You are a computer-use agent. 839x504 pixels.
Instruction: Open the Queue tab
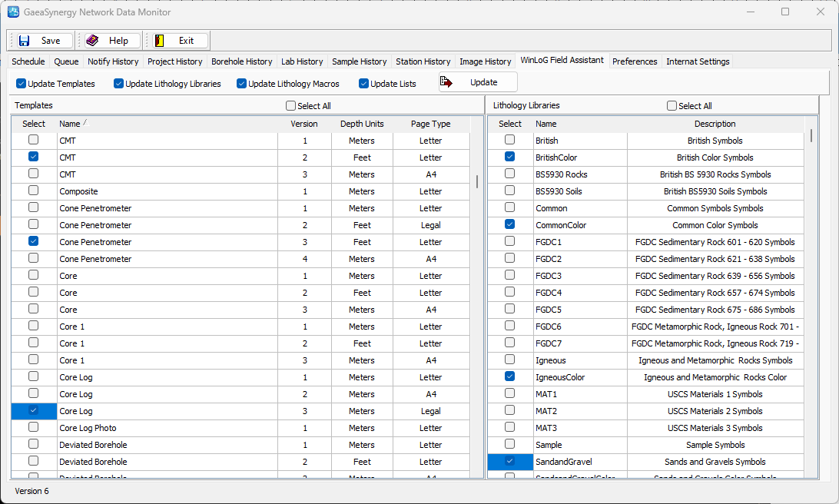(x=66, y=61)
